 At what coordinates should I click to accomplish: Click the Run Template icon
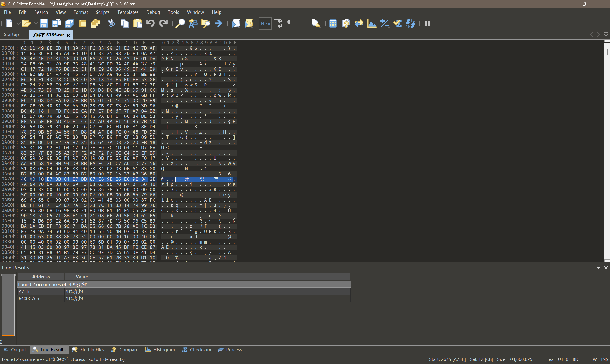[249, 24]
